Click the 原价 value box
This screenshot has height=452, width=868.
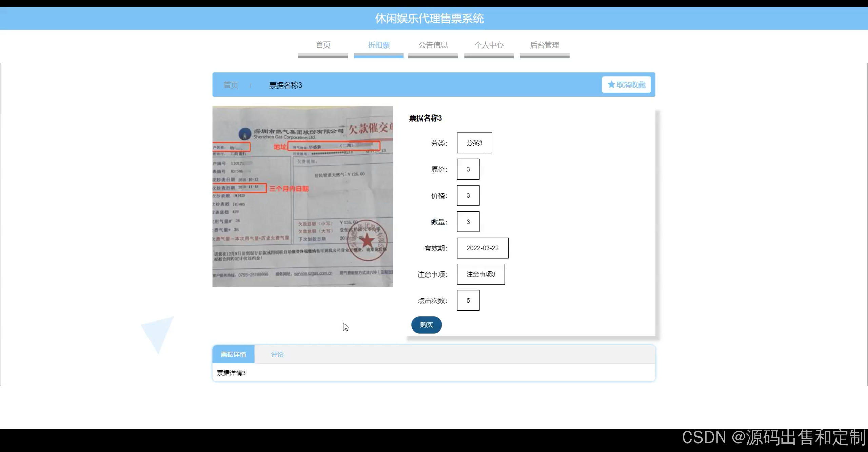pos(468,169)
